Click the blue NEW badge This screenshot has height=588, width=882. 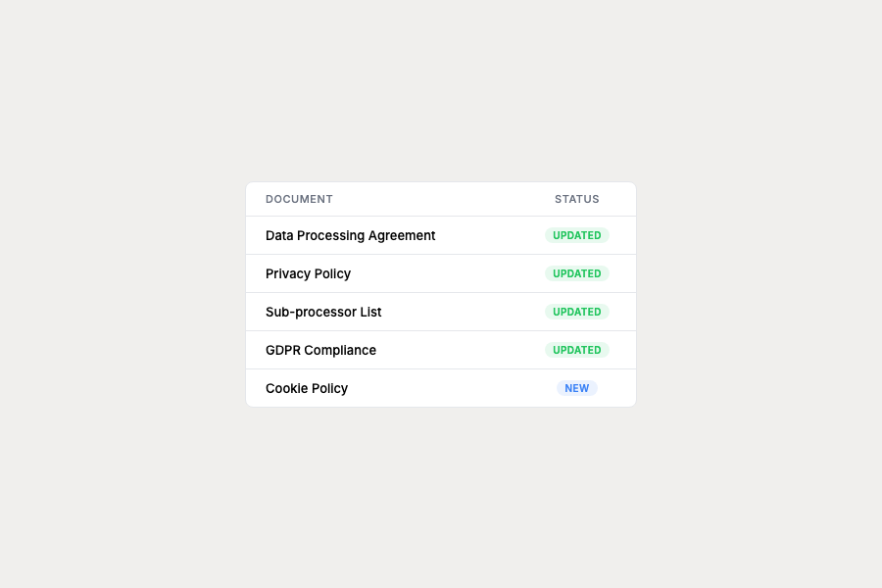(576, 388)
